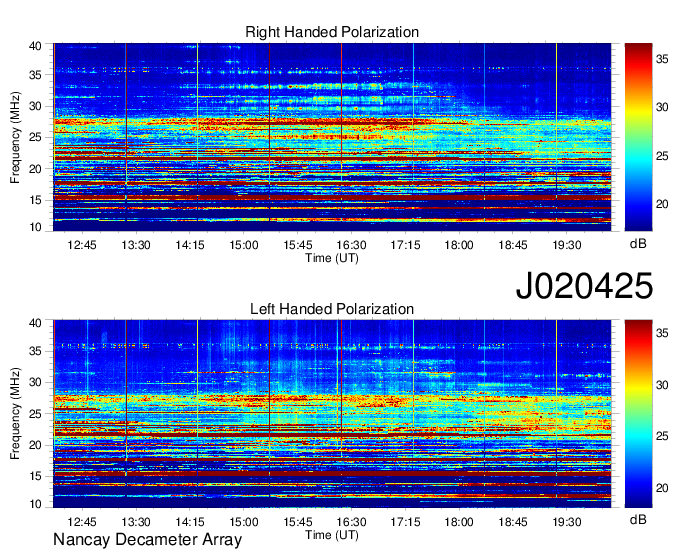Click the 13:30 time tick of the Left Handed plot
The width and height of the screenshot is (680, 552).
(x=136, y=522)
